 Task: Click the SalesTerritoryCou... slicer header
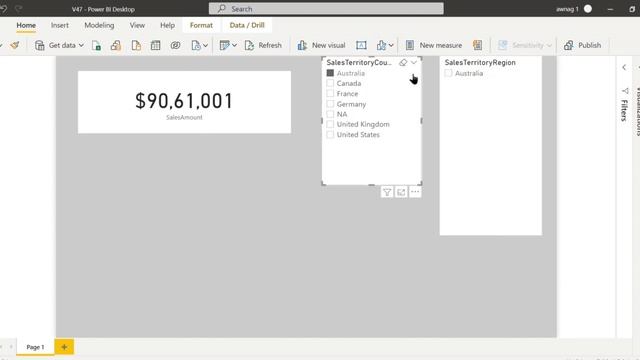[x=359, y=62]
